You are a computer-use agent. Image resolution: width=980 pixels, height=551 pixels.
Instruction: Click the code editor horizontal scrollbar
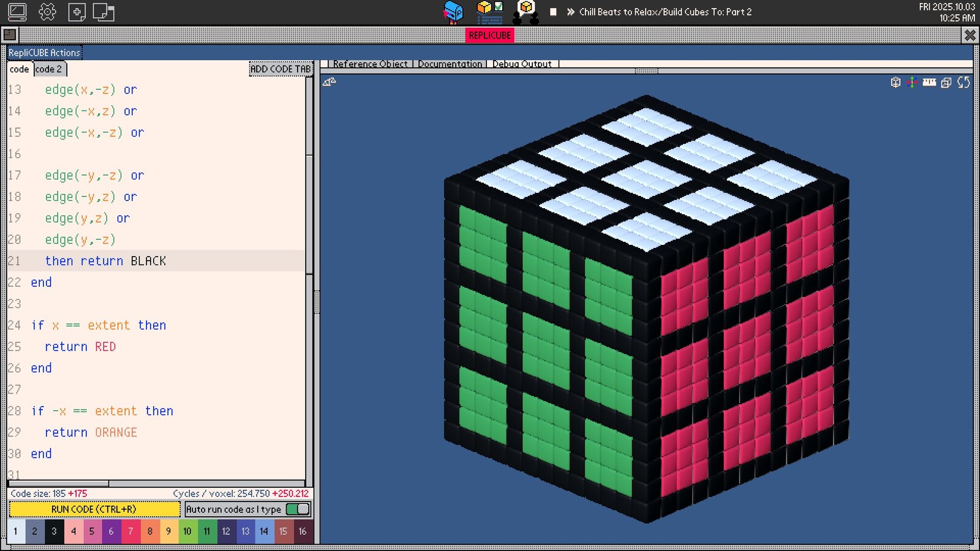58,484
